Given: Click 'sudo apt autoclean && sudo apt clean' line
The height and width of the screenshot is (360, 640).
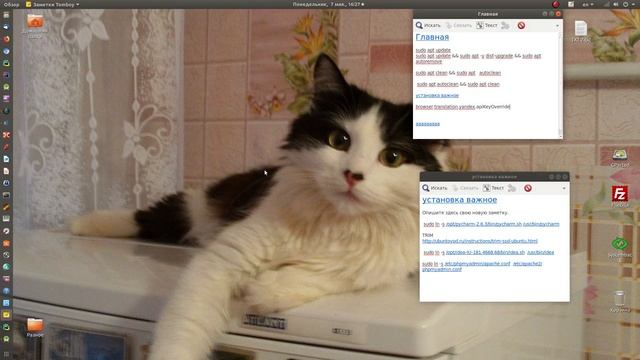Looking at the screenshot, I should point(458,84).
